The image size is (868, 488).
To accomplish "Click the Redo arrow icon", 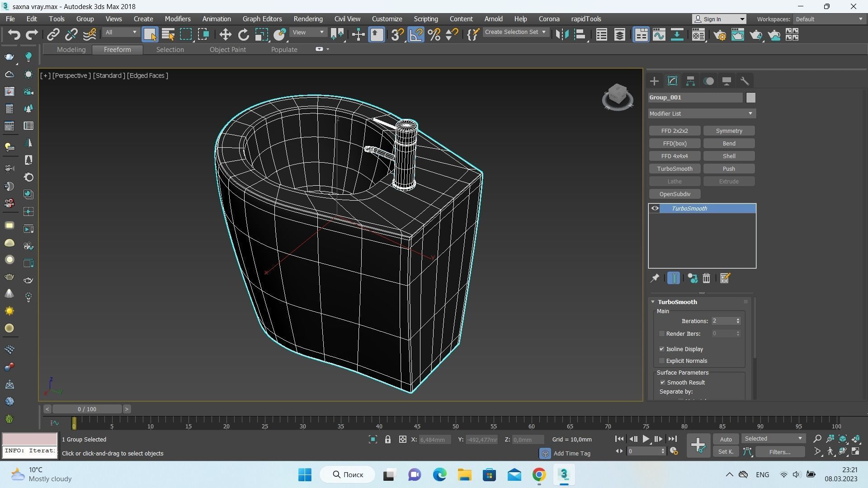I will (x=32, y=35).
